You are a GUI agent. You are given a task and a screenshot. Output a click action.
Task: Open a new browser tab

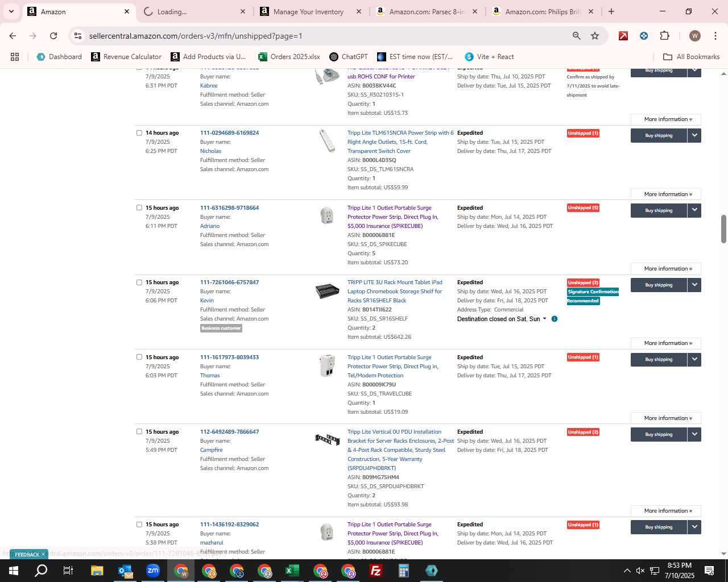click(611, 11)
